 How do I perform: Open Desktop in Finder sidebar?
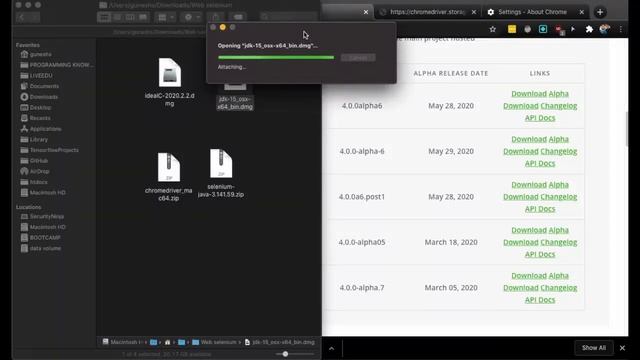coord(36,107)
